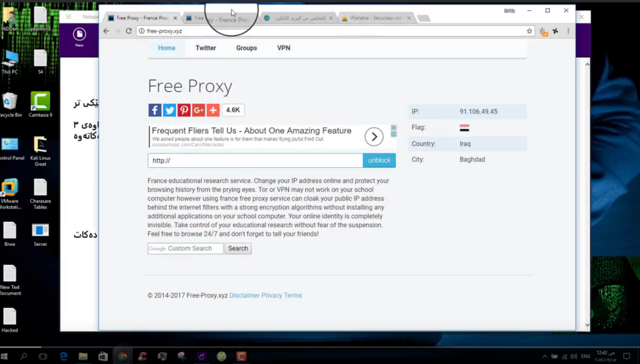Select the Brwa file on desktop
Image resolution: width=640 pixels, height=364 pixels.
point(10,235)
